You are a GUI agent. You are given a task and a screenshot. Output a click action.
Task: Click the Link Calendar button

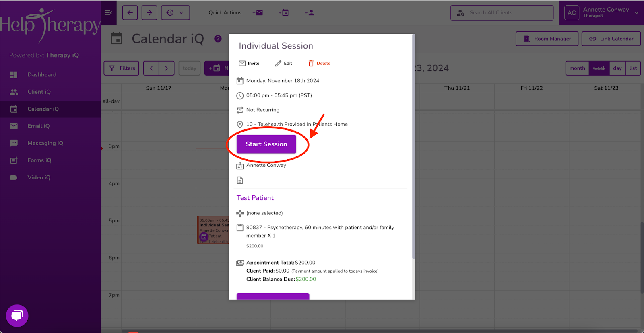611,39
